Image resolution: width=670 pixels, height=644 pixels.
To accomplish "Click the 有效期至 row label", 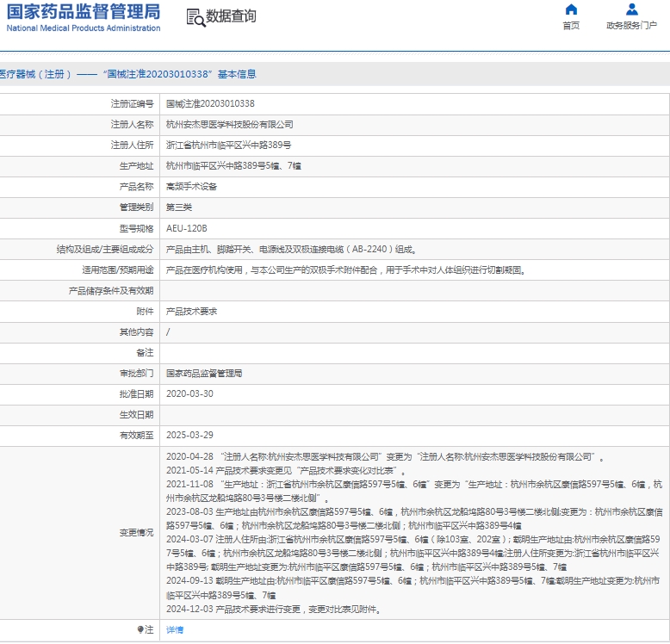I will [136, 435].
